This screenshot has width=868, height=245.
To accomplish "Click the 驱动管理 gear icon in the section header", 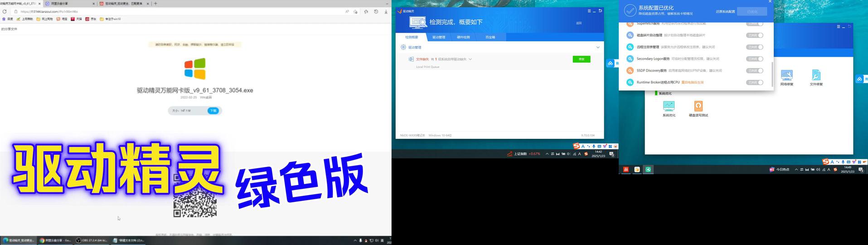I will click(x=403, y=47).
